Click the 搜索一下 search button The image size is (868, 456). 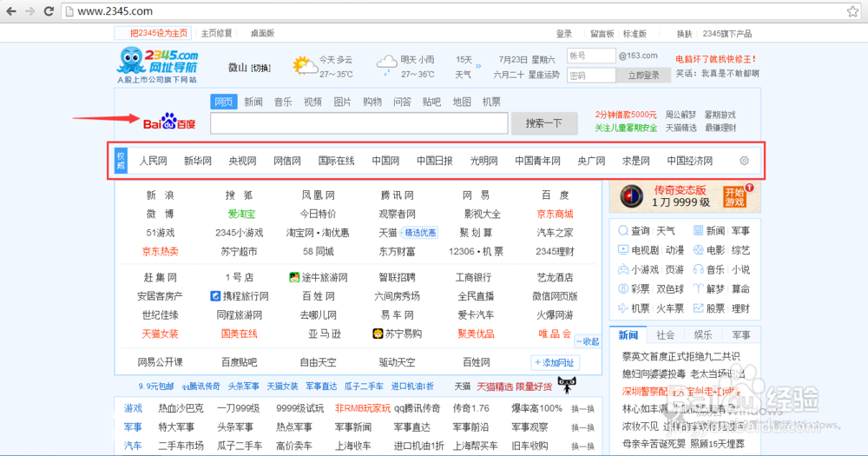click(544, 123)
